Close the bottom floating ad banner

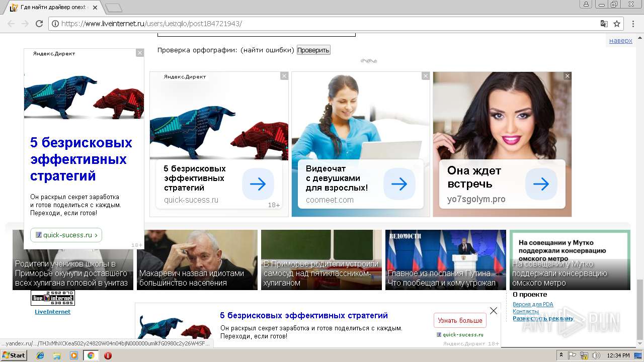tap(494, 311)
